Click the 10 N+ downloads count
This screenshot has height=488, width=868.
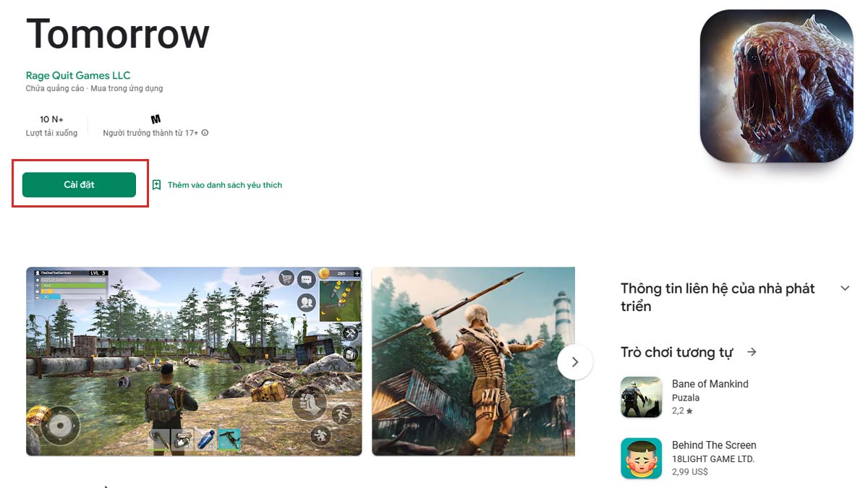(51, 119)
